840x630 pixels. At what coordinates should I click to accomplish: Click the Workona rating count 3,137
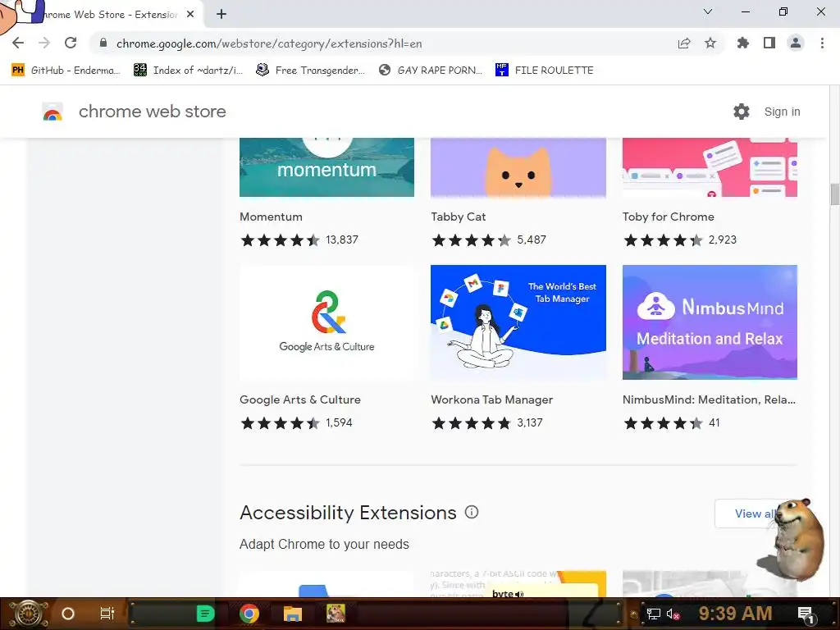[x=530, y=423]
